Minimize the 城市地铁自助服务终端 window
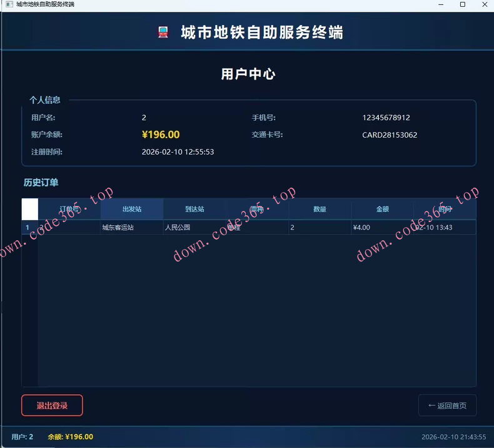Image resolution: width=494 pixels, height=448 pixels. [x=441, y=4]
